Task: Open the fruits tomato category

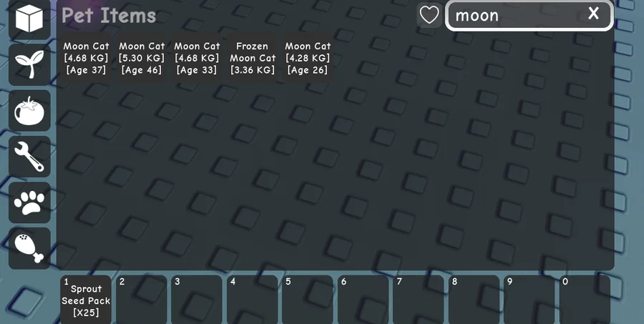Action: click(29, 110)
